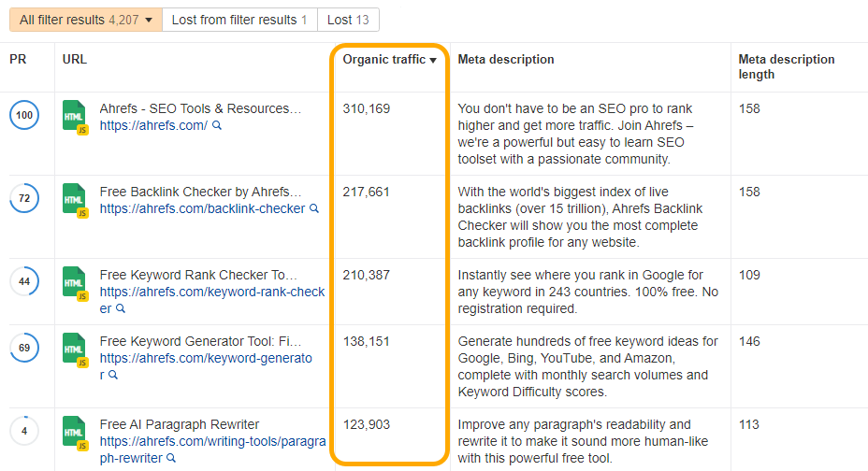Click the HTML file icon for Free Keyword Generator
This screenshot has height=471, width=868.
(x=74, y=350)
